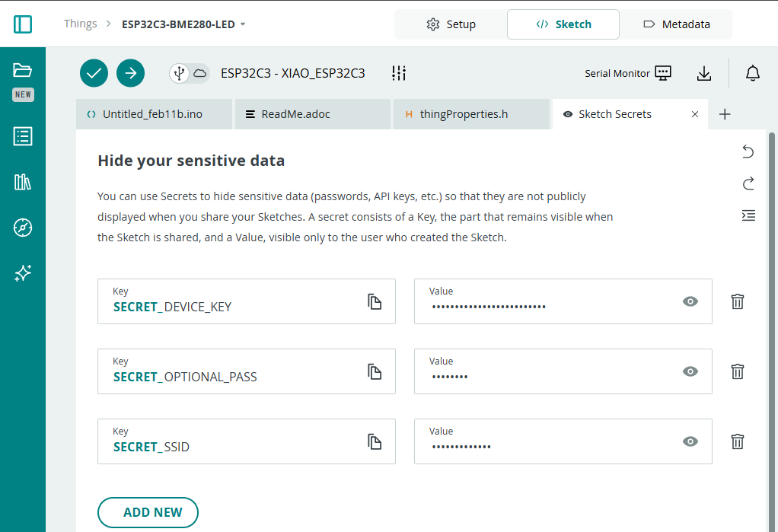Delete the SECRET_SSID secret
Screen dimensions: 778x532
737,441
